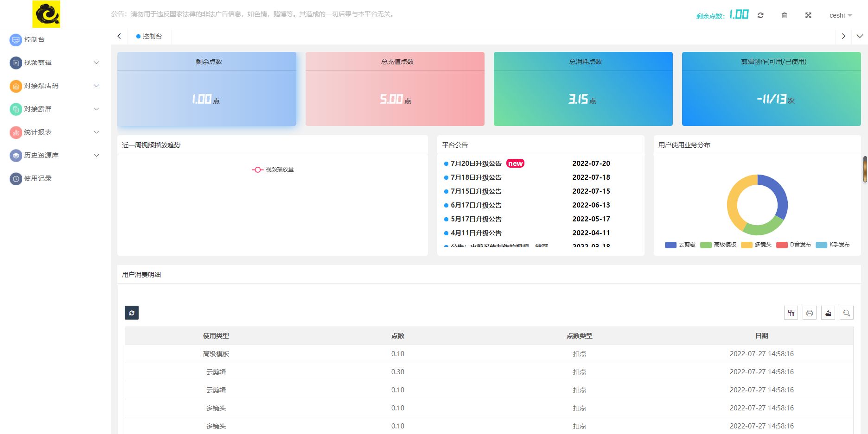The width and height of the screenshot is (868, 434).
Task: Open table search icon
Action: 847,313
